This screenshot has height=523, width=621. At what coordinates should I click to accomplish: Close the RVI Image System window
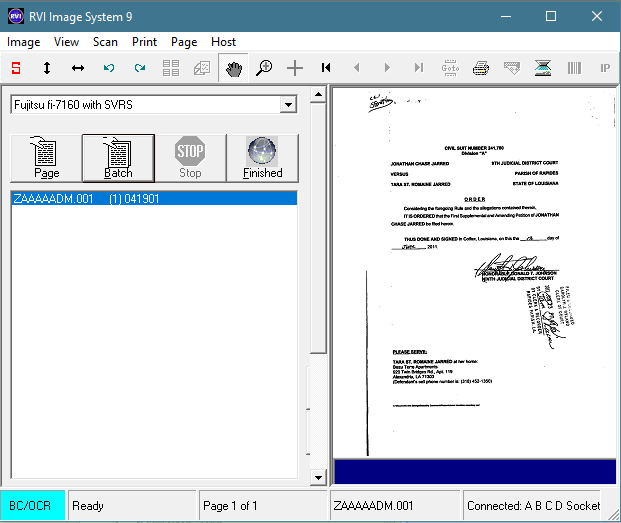coord(597,16)
